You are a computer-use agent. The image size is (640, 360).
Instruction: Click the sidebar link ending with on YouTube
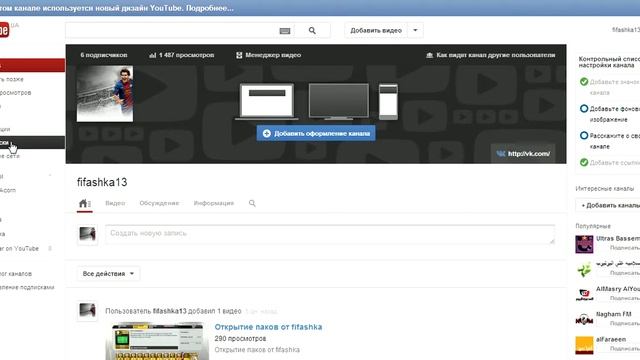tap(20, 248)
